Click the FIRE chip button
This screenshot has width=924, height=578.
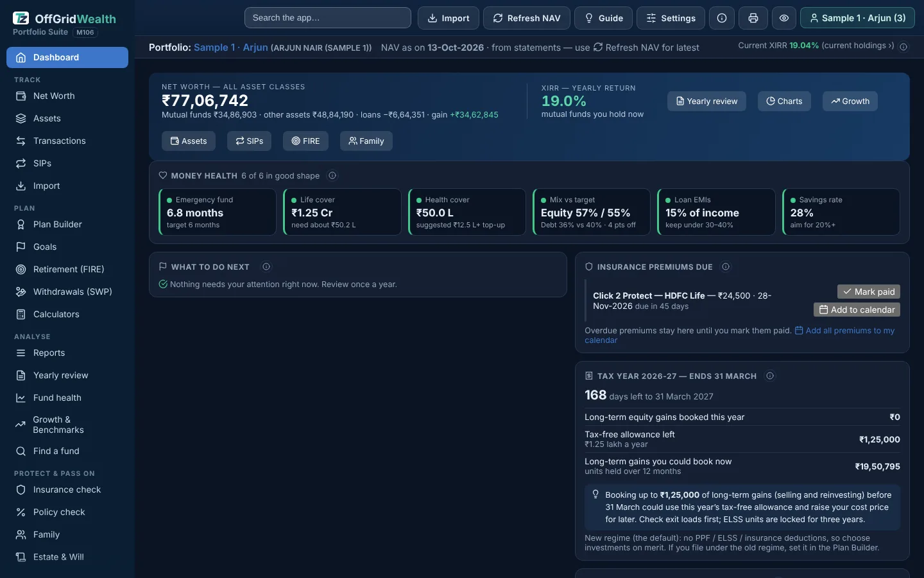coord(305,141)
